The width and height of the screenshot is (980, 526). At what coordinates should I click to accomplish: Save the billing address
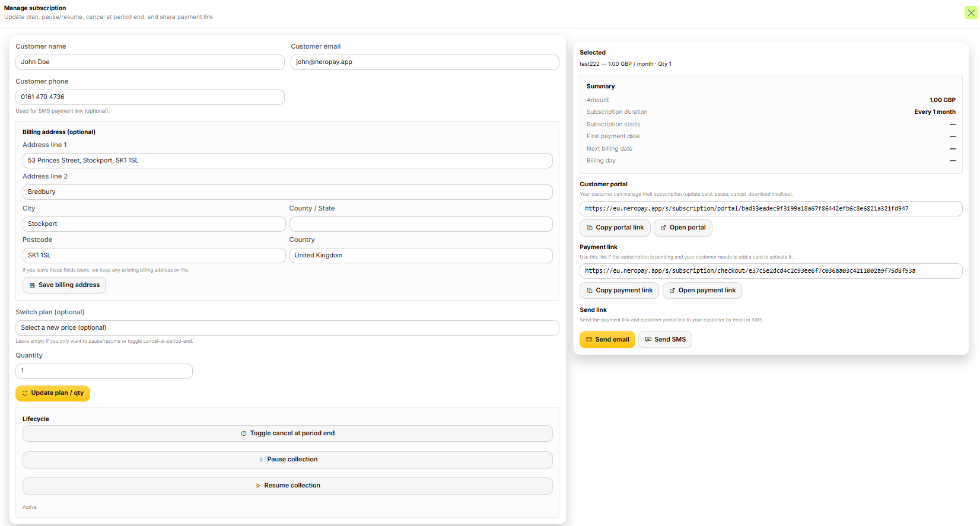tap(64, 285)
